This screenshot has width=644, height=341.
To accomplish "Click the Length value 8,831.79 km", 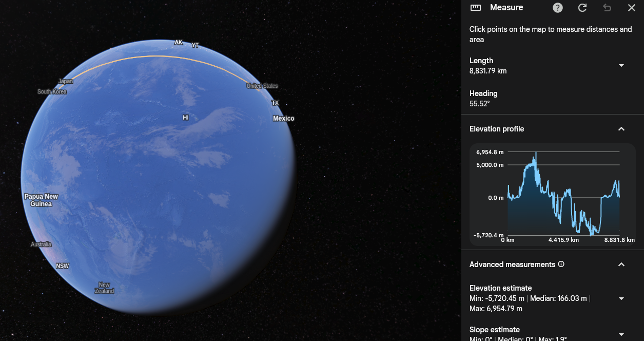I will [488, 71].
